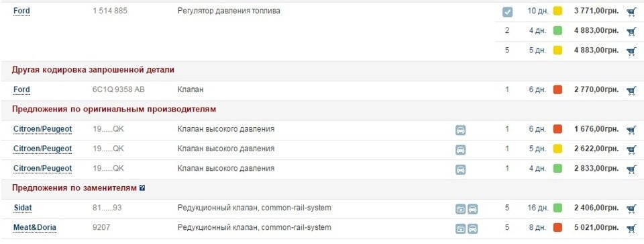The height and width of the screenshot is (244, 644).
Task: Open Citroen/Peugeot link in the 1 676,00 row
Action: pyautogui.click(x=43, y=129)
